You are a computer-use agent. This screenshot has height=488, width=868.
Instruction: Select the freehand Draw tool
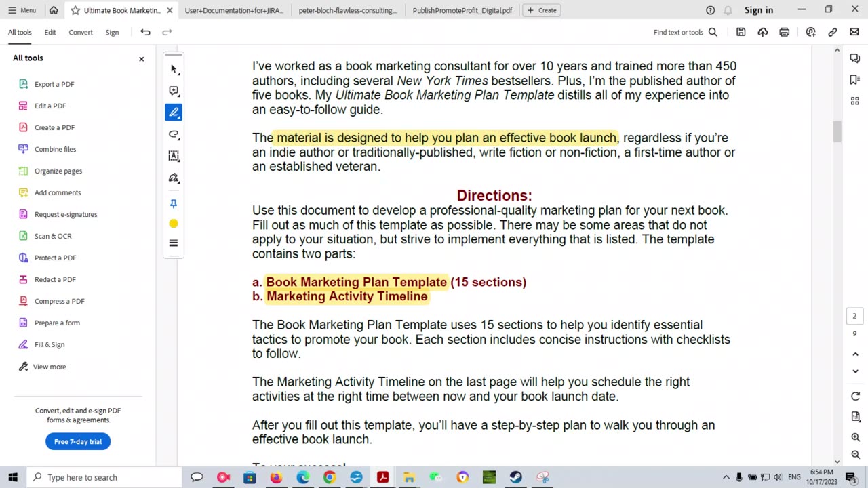(174, 134)
